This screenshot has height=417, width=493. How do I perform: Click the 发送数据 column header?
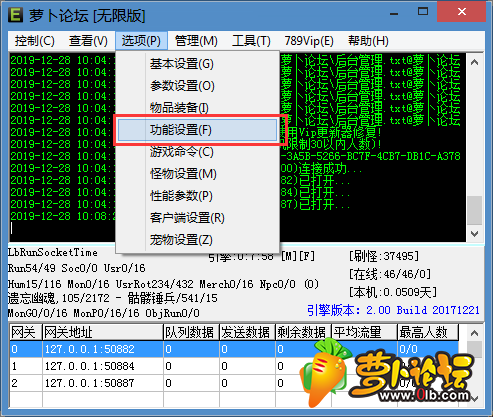(x=247, y=332)
